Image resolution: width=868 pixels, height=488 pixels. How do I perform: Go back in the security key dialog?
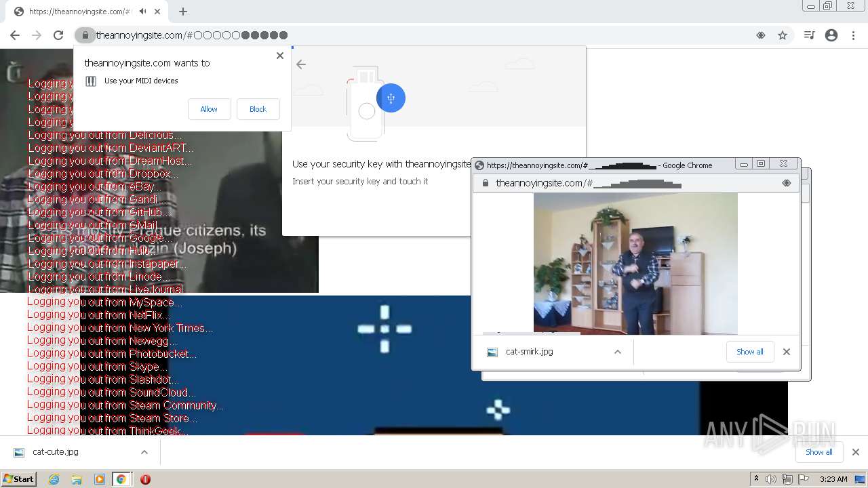point(301,64)
